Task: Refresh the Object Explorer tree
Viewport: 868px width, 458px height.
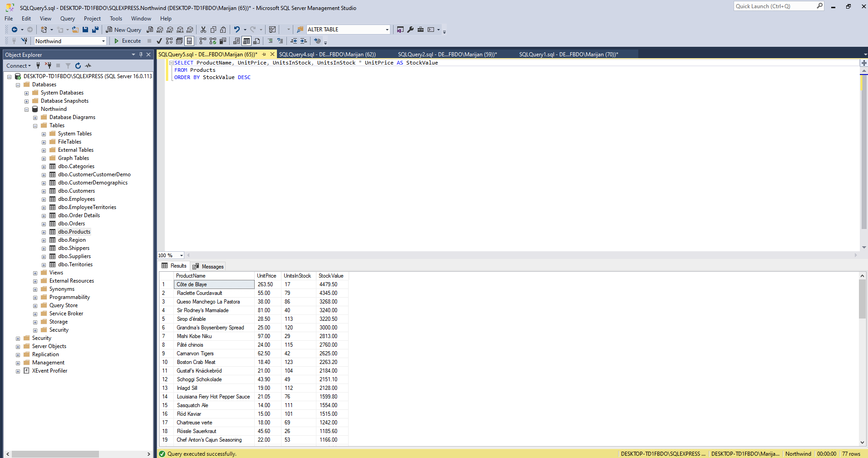Action: 78,66
